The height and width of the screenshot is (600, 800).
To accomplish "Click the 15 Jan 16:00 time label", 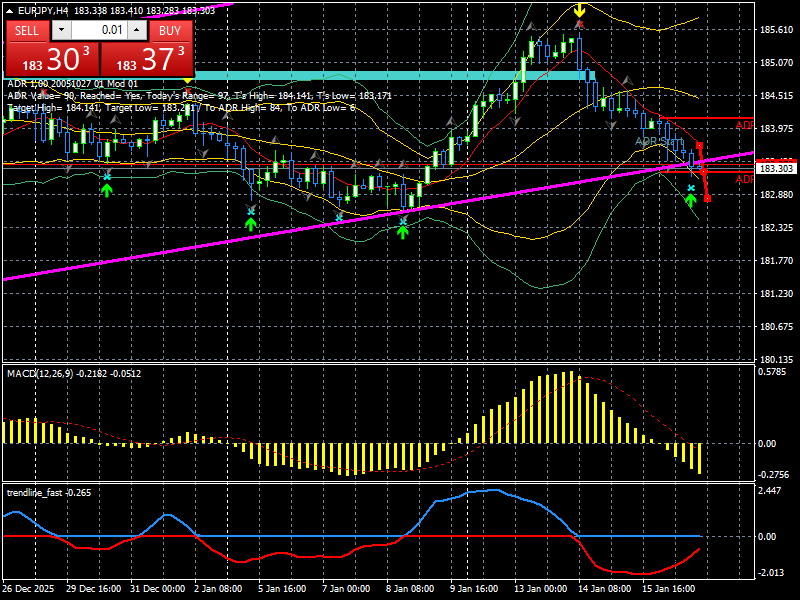I will 668,589.
